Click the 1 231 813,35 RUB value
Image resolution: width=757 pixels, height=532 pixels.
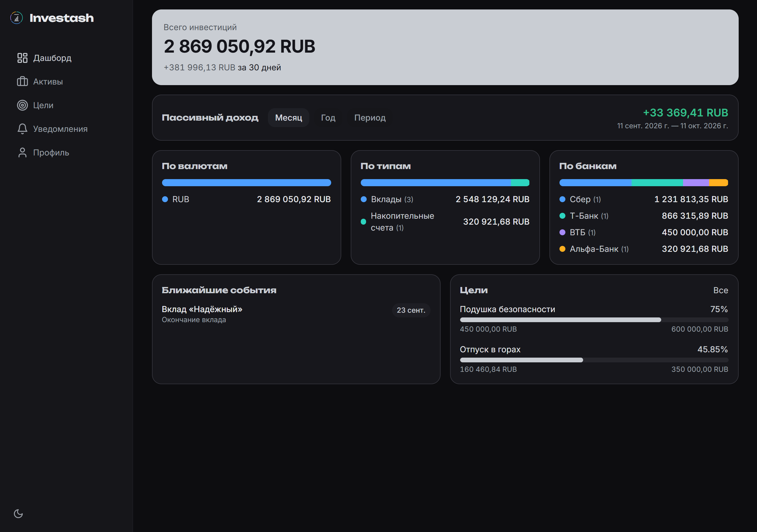point(691,199)
